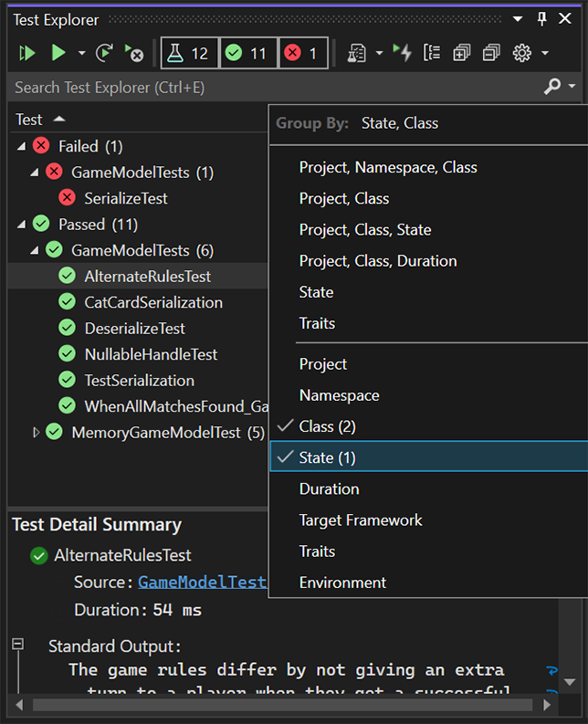Select the CatCardSerialization test
588x724 pixels.
point(153,302)
